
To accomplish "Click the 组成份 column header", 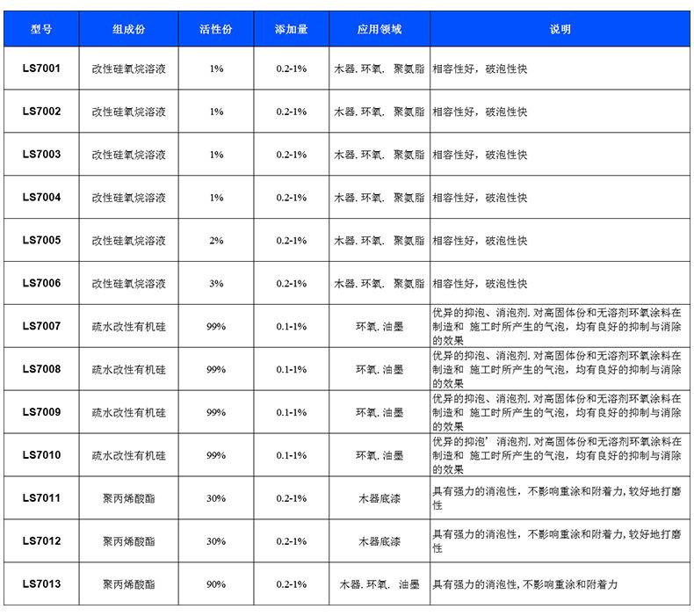I will (x=129, y=29).
